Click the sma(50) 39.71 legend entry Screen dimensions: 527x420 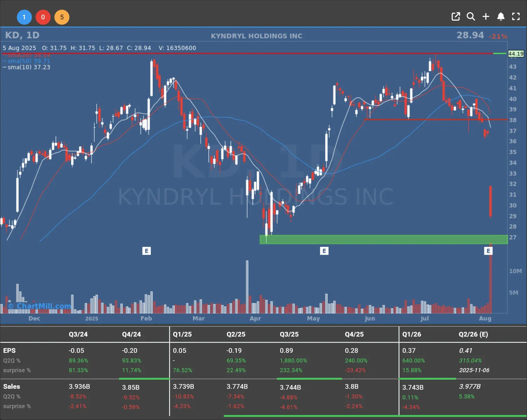pos(27,61)
